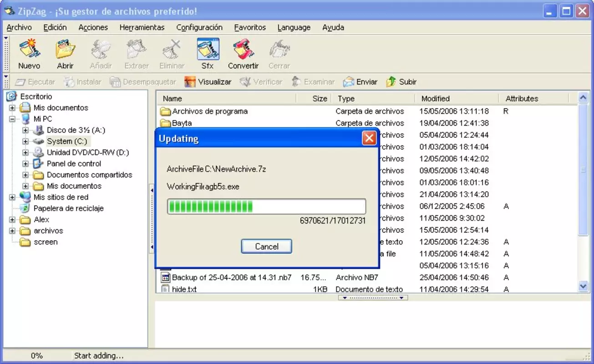Select Documentos compartidos in tree
The width and height of the screenshot is (594, 364).
coord(89,175)
